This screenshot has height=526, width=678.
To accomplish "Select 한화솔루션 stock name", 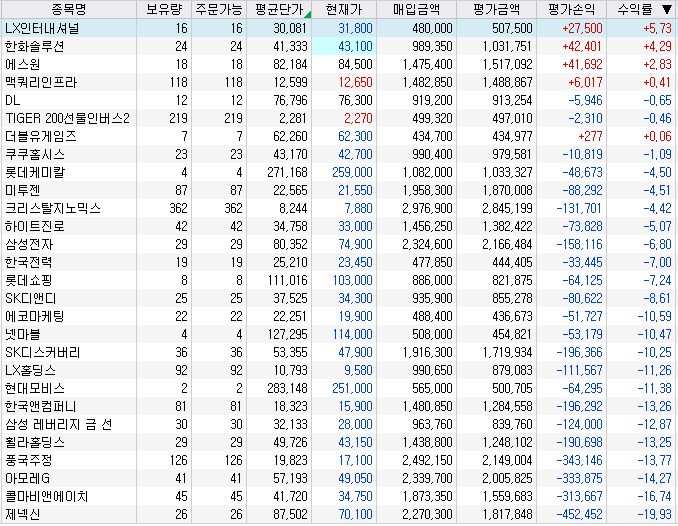I will click(x=35, y=46).
